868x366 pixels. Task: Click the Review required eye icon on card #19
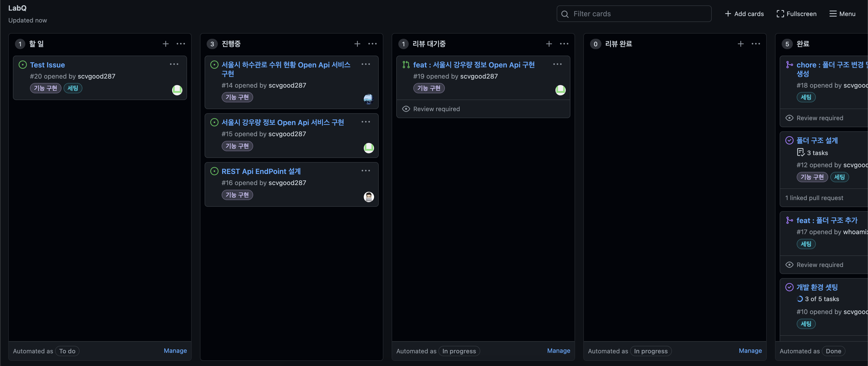(406, 109)
